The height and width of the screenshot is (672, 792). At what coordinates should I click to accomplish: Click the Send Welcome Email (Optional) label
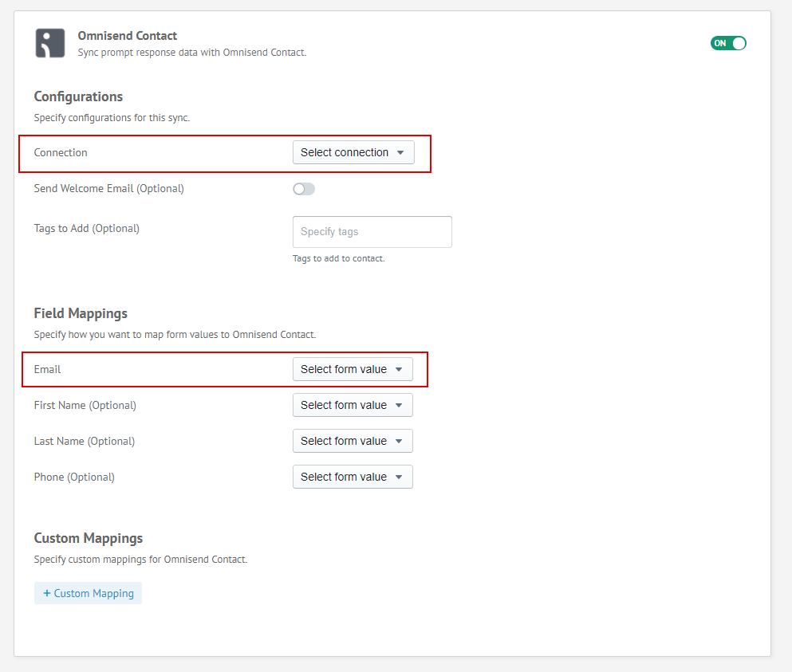109,188
